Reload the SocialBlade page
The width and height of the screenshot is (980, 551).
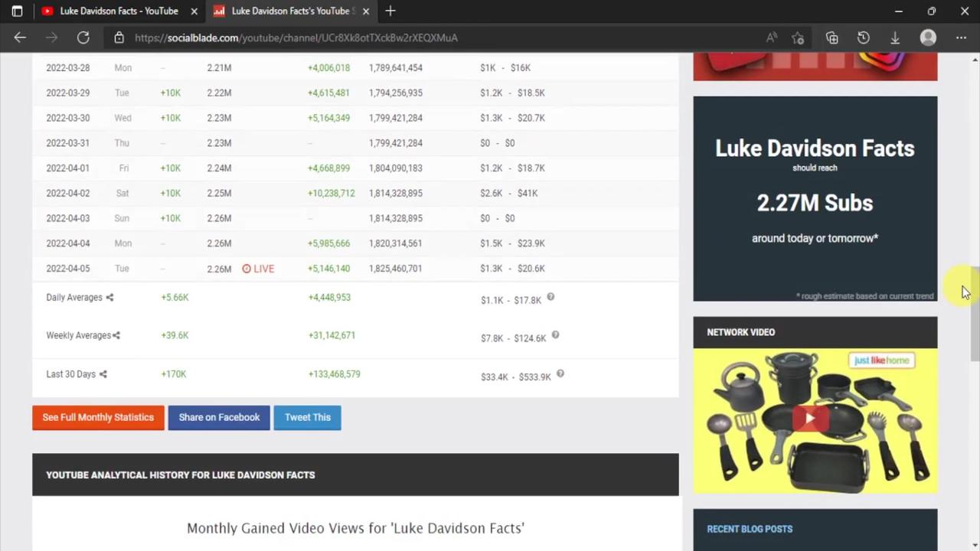[83, 37]
